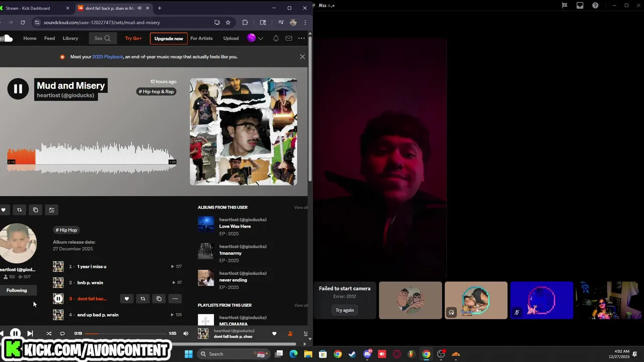Like the current track in the player bar
Image resolution: width=644 pixels, height=362 pixels.
point(274,333)
